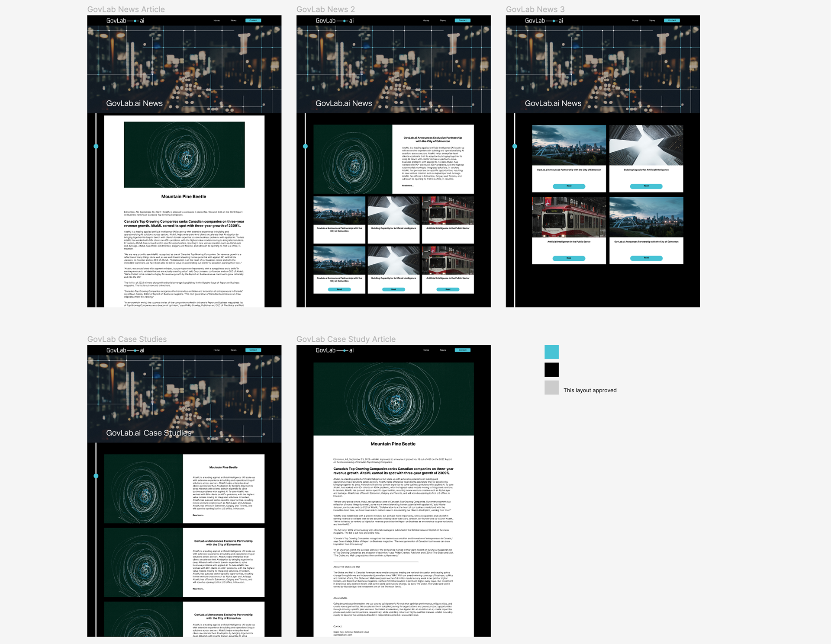Click the 'GovLab News 3' frame label
Viewport: 831px width, 644px height.
tap(535, 10)
